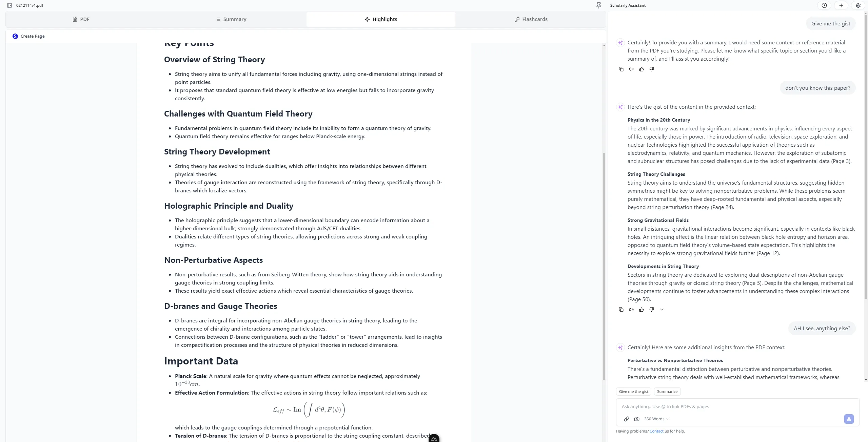This screenshot has height=442, width=868.
Task: Click the copy icon on first AI response
Action: tap(621, 69)
